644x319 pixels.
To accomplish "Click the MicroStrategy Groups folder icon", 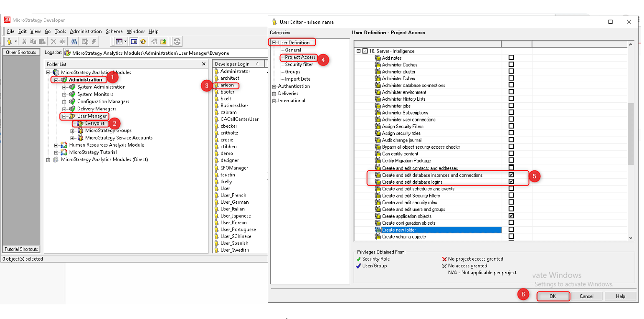I will 81,131.
